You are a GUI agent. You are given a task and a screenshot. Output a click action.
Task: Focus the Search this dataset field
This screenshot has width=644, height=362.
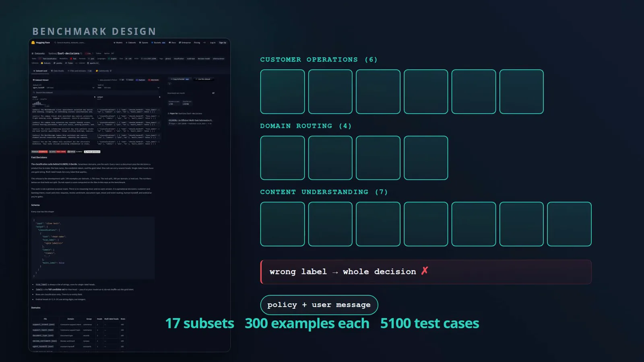pos(96,93)
